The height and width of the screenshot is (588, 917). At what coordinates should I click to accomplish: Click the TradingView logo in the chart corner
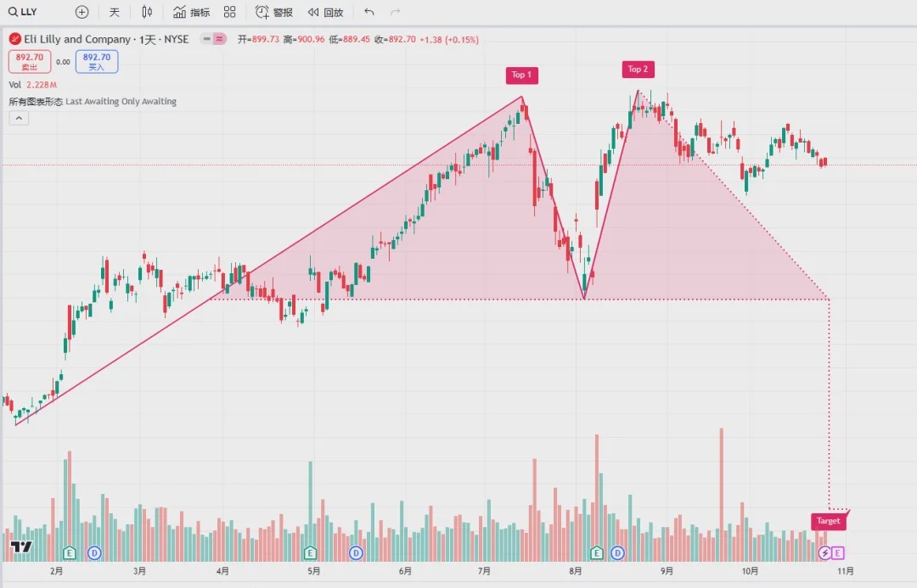click(x=22, y=547)
